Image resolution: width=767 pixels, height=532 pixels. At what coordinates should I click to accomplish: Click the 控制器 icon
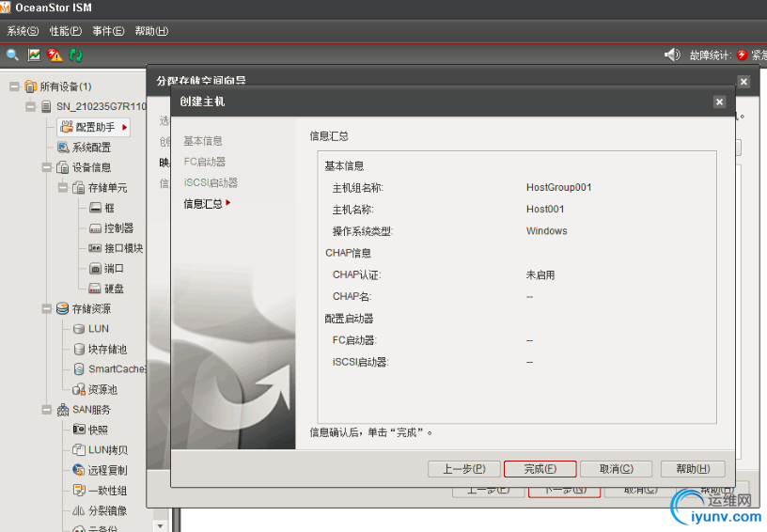coord(95,228)
